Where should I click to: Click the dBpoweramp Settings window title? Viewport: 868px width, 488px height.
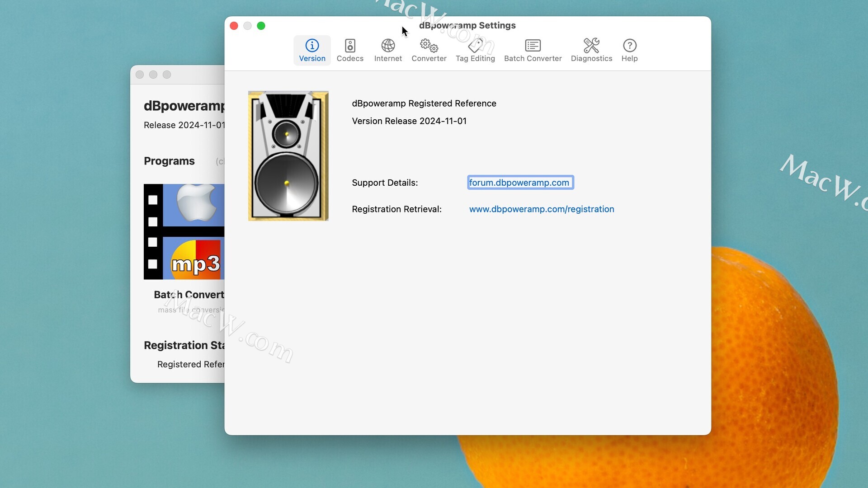(467, 25)
